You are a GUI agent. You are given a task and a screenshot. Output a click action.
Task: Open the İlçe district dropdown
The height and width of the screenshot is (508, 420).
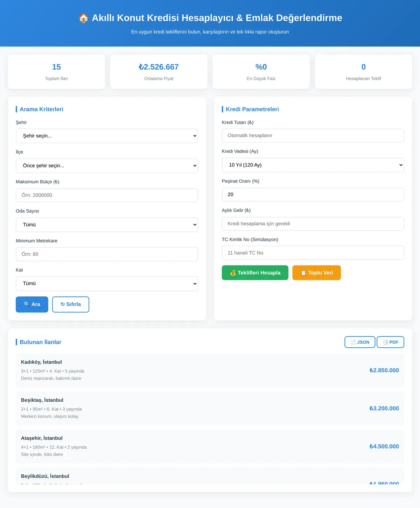click(x=107, y=165)
